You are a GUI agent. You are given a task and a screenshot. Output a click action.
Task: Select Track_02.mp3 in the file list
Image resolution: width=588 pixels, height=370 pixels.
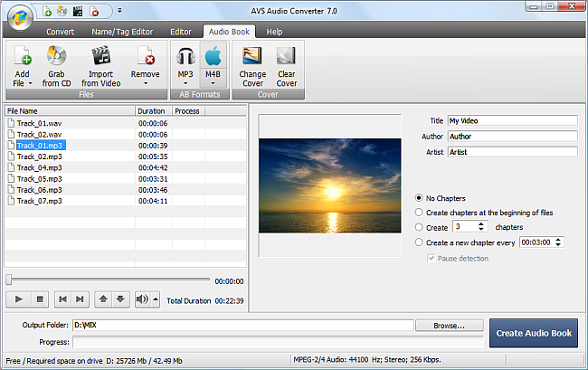click(x=39, y=157)
